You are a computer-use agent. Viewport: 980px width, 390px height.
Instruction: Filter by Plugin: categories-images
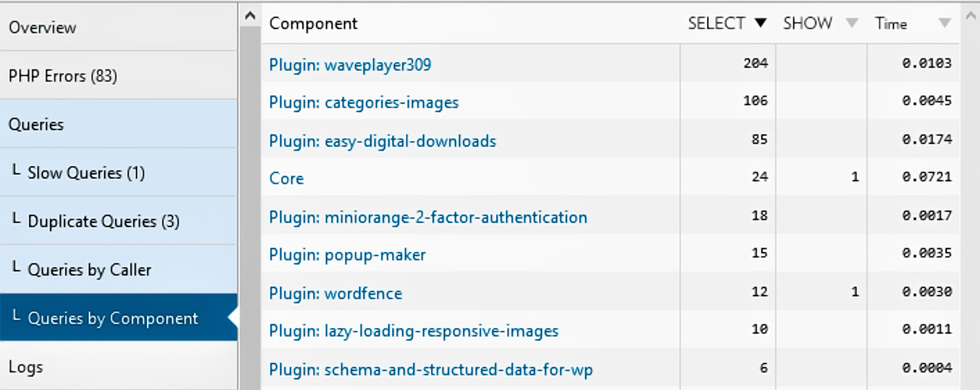pyautogui.click(x=364, y=102)
